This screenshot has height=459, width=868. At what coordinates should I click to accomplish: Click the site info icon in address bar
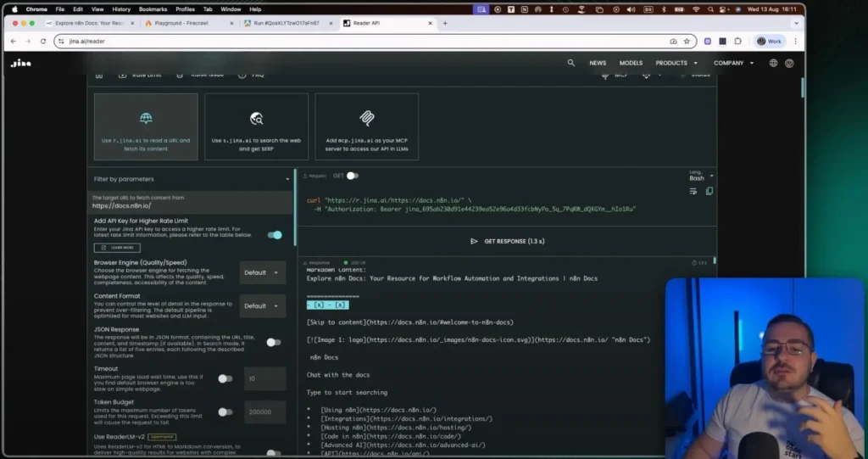(61, 41)
